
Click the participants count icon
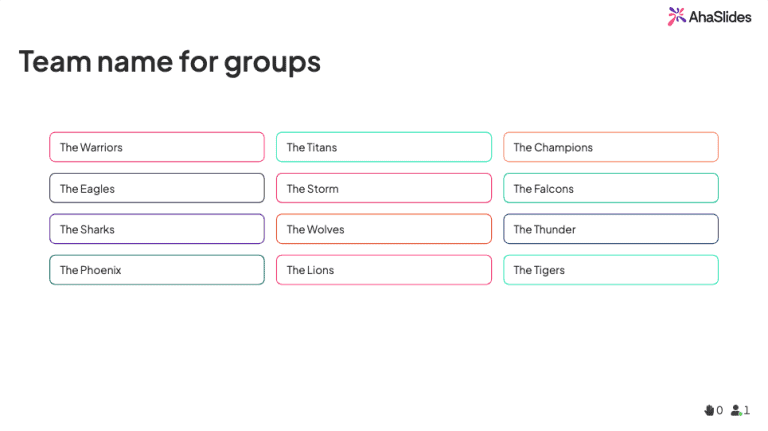click(x=736, y=410)
